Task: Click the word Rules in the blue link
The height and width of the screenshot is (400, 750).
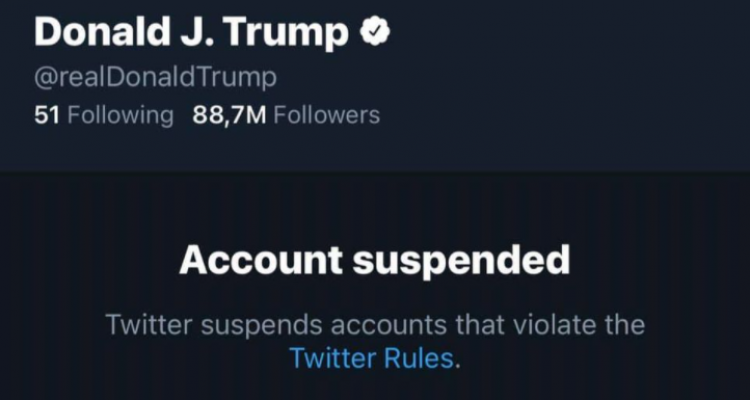Action: pos(418,357)
